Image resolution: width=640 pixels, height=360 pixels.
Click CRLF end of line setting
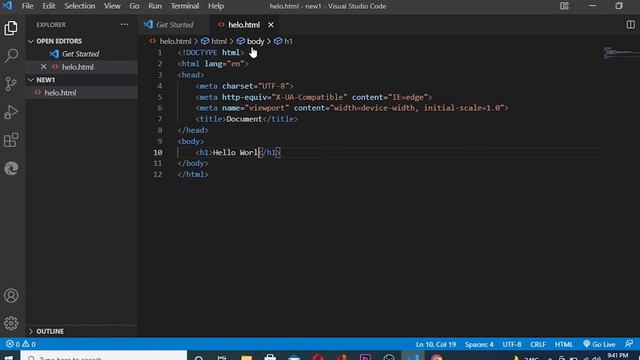538,344
